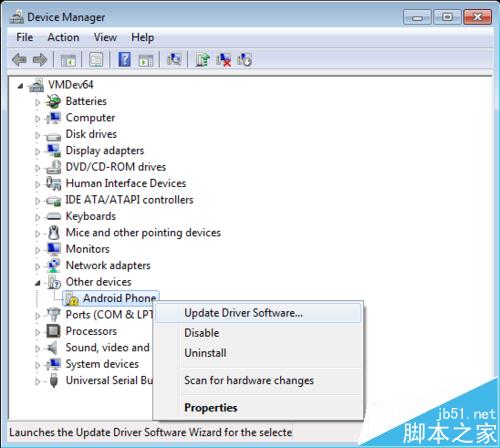Click the Forward arrow toolbar icon
Screen dimensions: 500x448
pyautogui.click(x=40, y=60)
